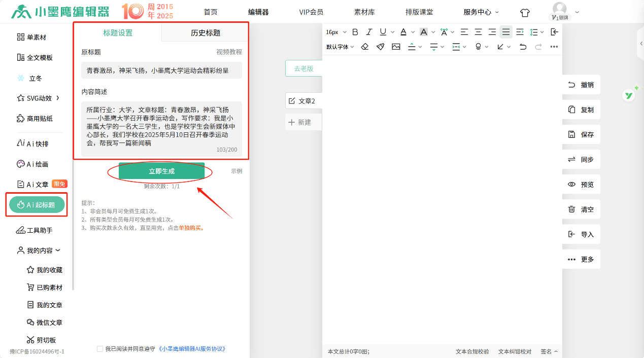This screenshot has height=358, width=644.
Task: Collapse the 我的内容 sidebar section
Action: click(x=39, y=250)
